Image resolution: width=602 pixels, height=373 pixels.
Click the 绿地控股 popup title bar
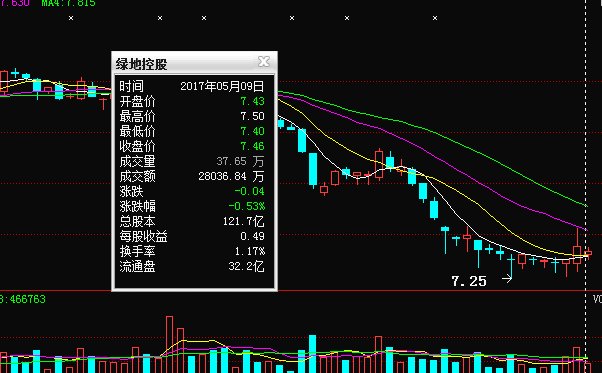tap(194, 63)
